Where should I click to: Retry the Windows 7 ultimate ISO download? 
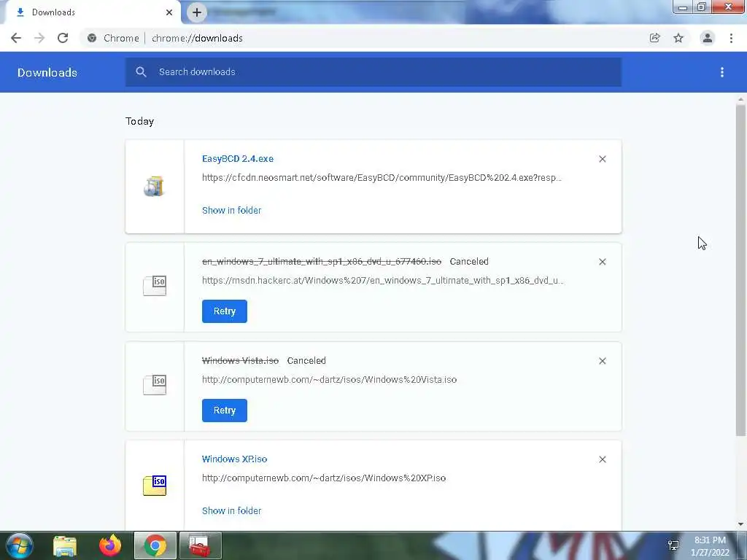(225, 311)
